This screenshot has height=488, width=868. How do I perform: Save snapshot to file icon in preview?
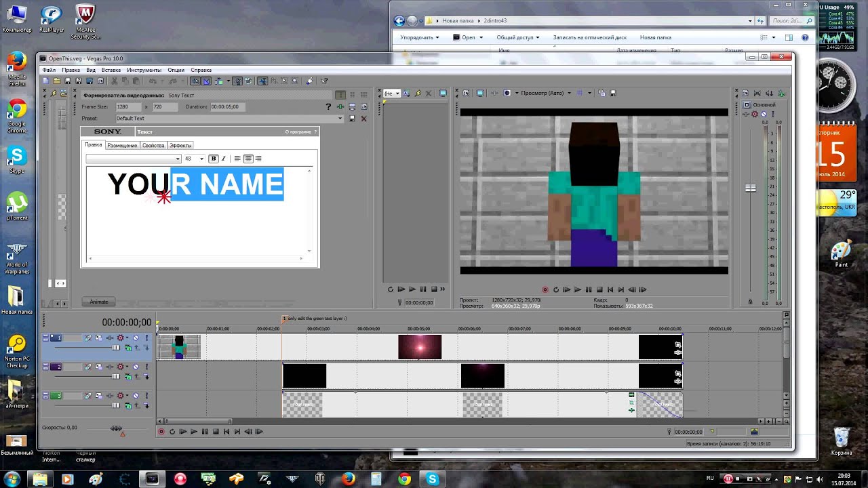click(612, 93)
